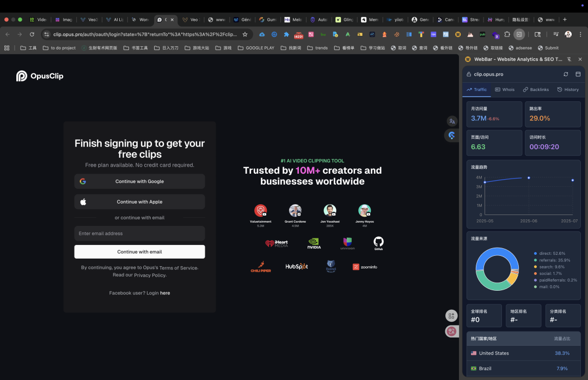Open the apps grid in bookmarks bar
The height and width of the screenshot is (380, 588).
7,48
